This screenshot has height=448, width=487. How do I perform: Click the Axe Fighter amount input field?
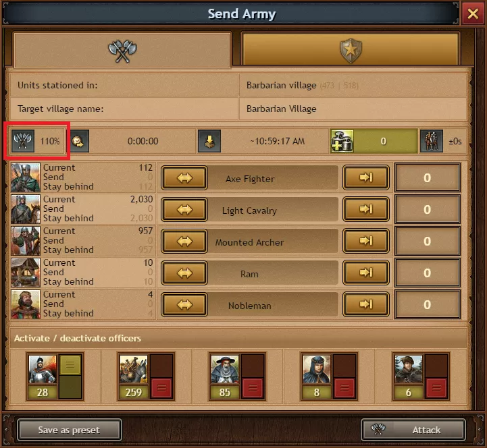[427, 177]
